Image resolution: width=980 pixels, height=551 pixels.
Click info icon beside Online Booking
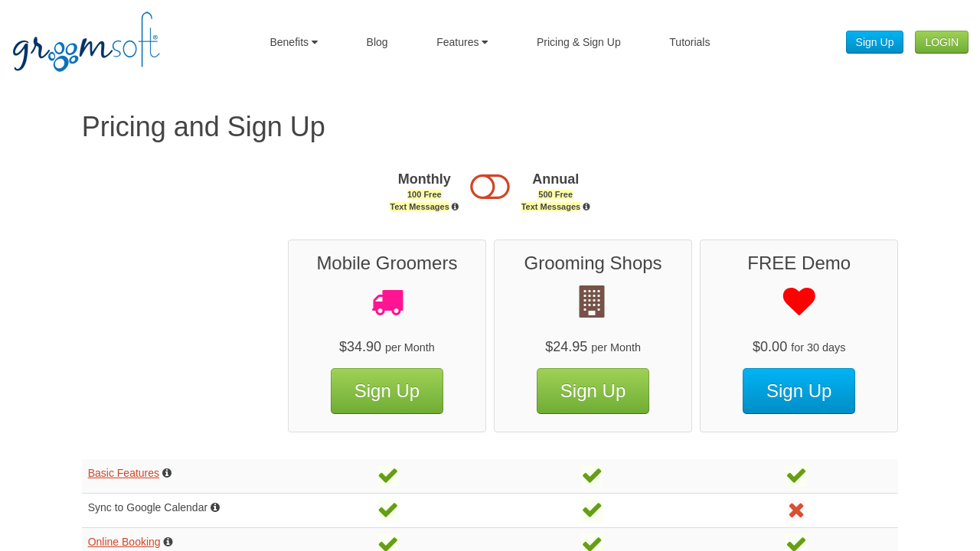[x=168, y=542]
